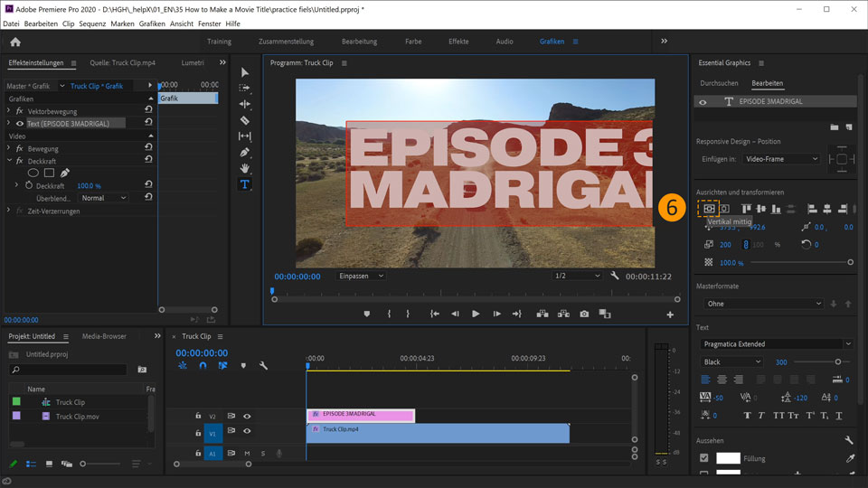Open the Einpassen zoom dropdown

coord(361,276)
